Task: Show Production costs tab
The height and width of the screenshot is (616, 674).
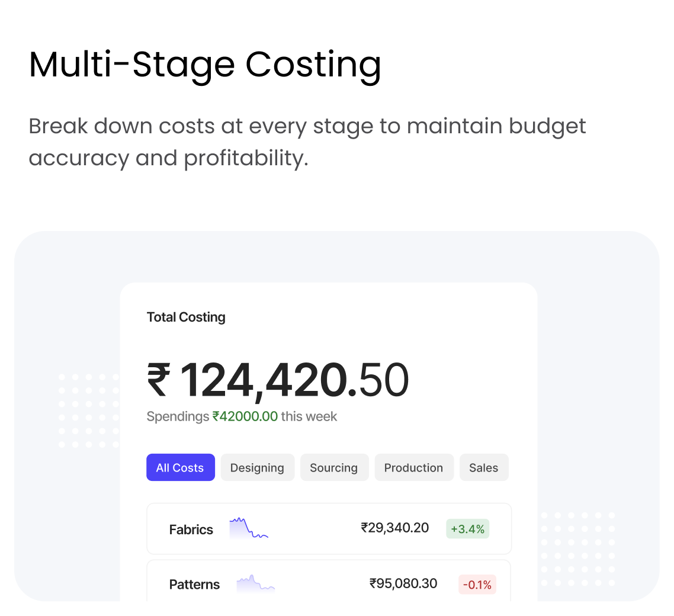Action: pyautogui.click(x=413, y=467)
